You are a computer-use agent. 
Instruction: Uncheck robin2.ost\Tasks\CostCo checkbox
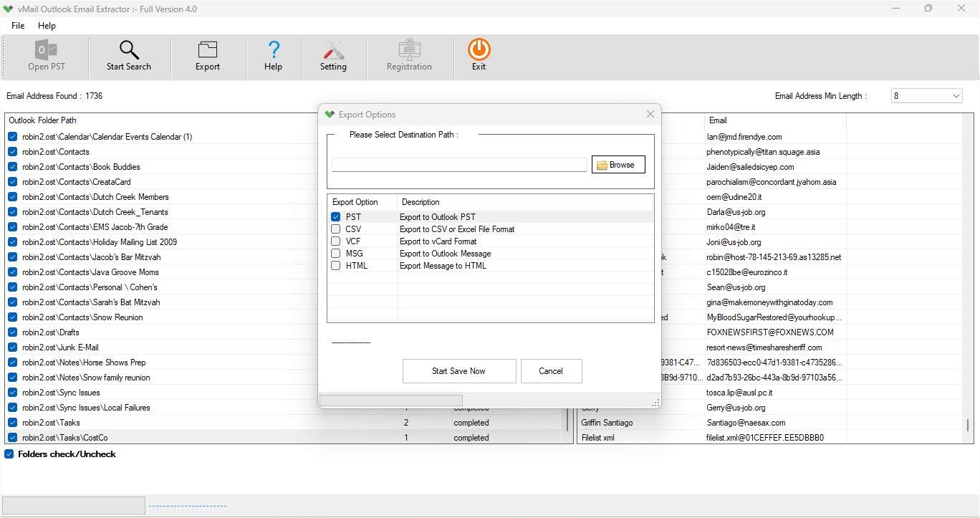point(13,438)
